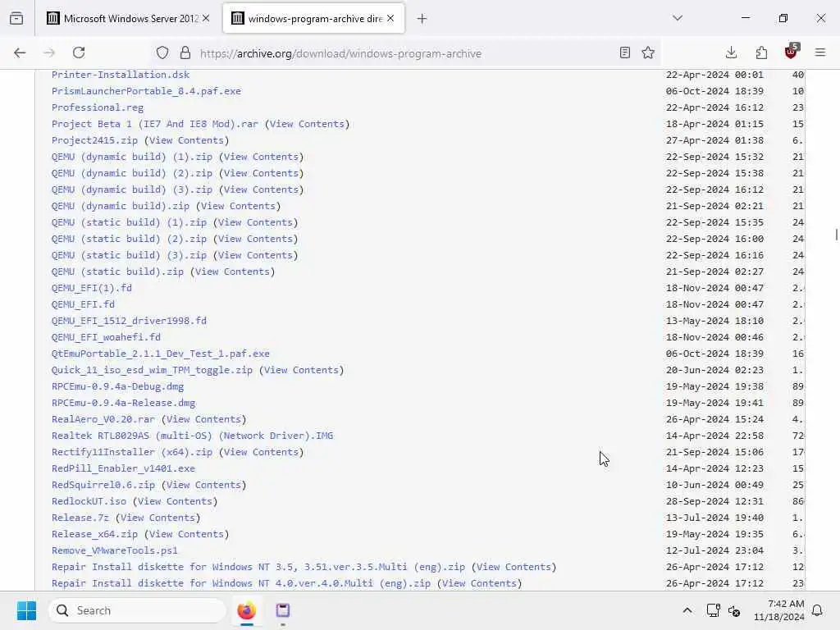This screenshot has height=630, width=840.
Task: Open network status tray icon
Action: click(x=713, y=610)
